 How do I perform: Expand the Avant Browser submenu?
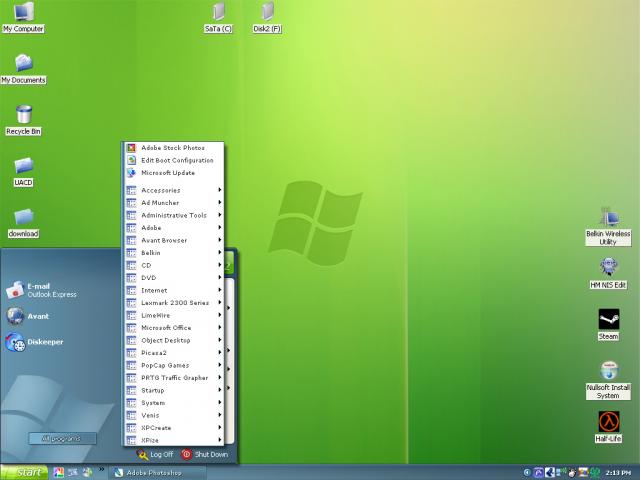pos(173,240)
